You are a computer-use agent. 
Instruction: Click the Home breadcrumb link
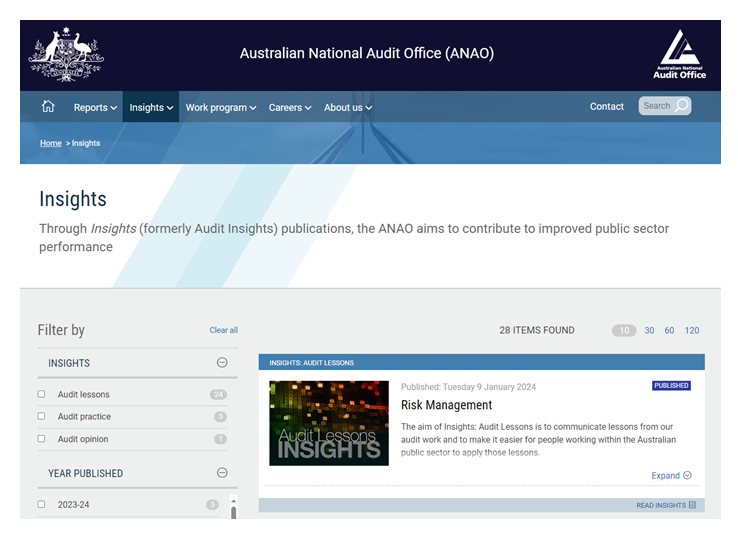[x=51, y=143]
